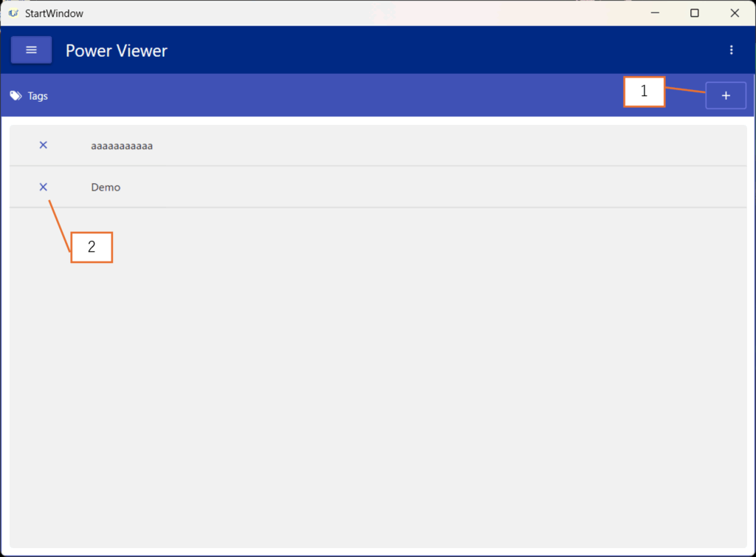Open the hamburger navigation menu

(31, 50)
